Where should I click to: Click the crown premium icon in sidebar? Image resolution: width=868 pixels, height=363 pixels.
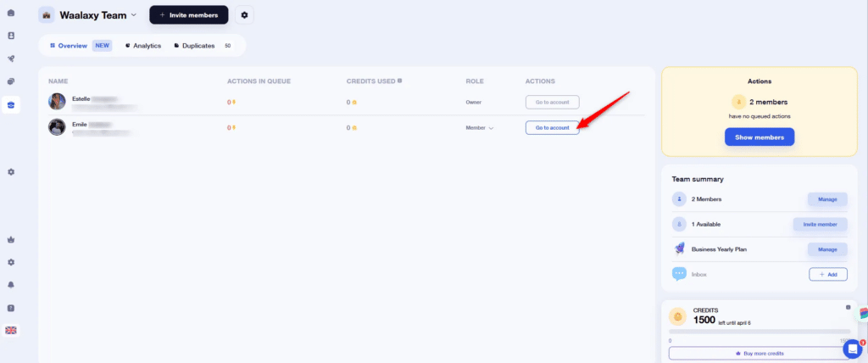coord(11,239)
